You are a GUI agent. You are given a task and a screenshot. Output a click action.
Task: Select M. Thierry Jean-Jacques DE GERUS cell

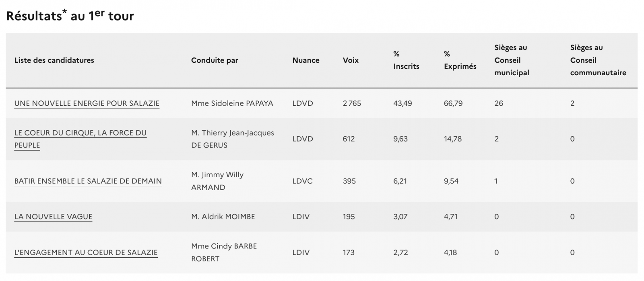(232, 139)
